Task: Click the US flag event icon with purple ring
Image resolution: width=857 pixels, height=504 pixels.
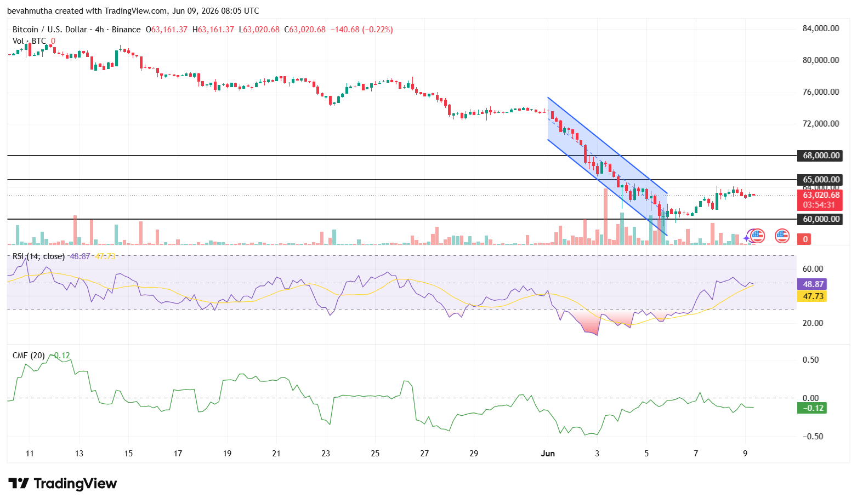Action: [x=757, y=236]
